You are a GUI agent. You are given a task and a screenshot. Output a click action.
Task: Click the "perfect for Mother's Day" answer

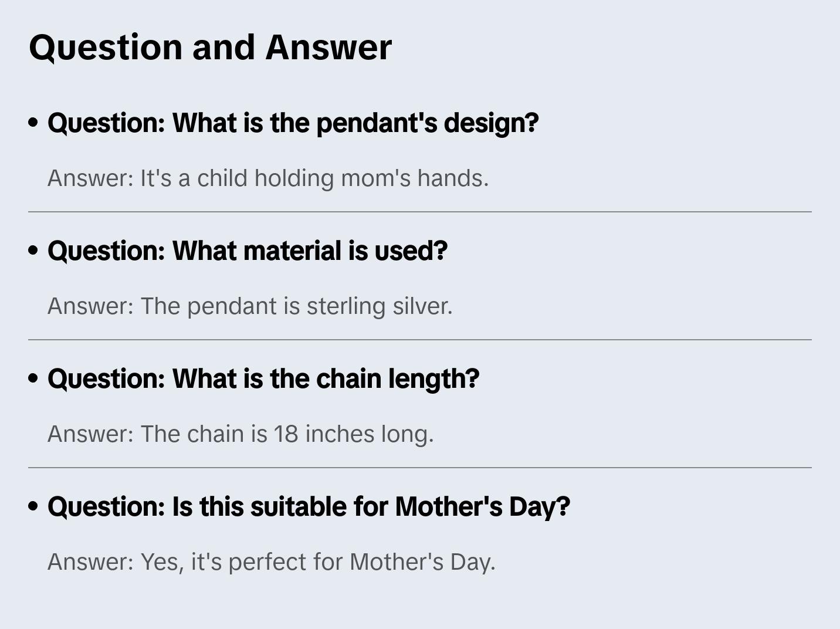pyautogui.click(x=271, y=562)
